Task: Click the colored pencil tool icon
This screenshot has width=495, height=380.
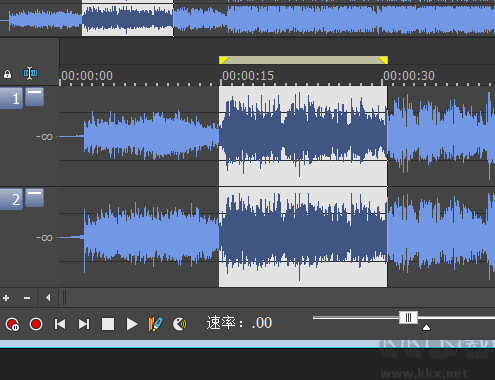Action: click(155, 324)
